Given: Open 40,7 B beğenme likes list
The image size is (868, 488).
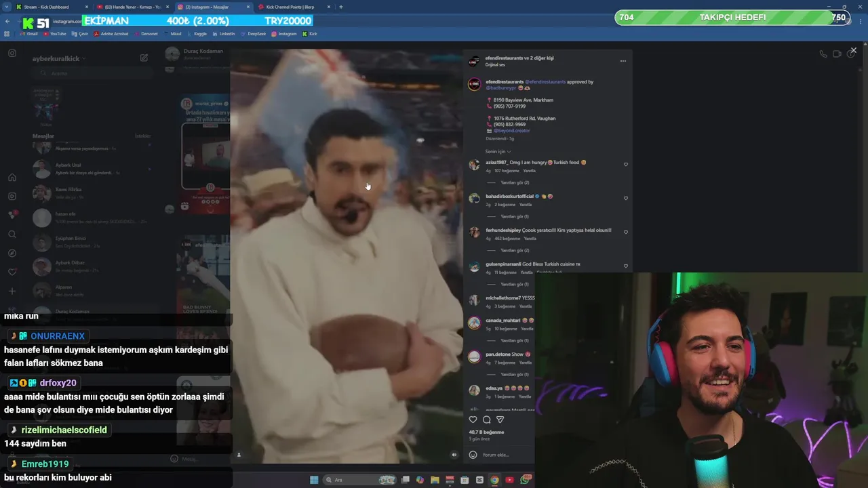Looking at the screenshot, I should (486, 432).
